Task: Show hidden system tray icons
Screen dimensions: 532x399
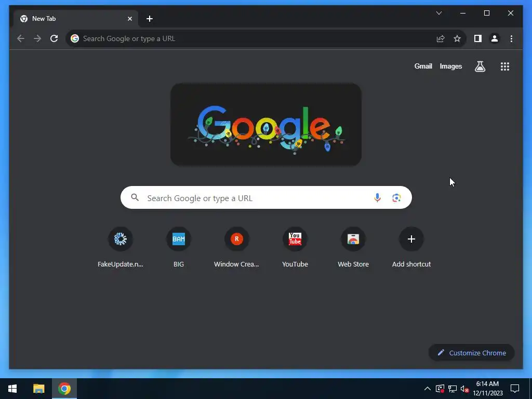Action: 428,389
